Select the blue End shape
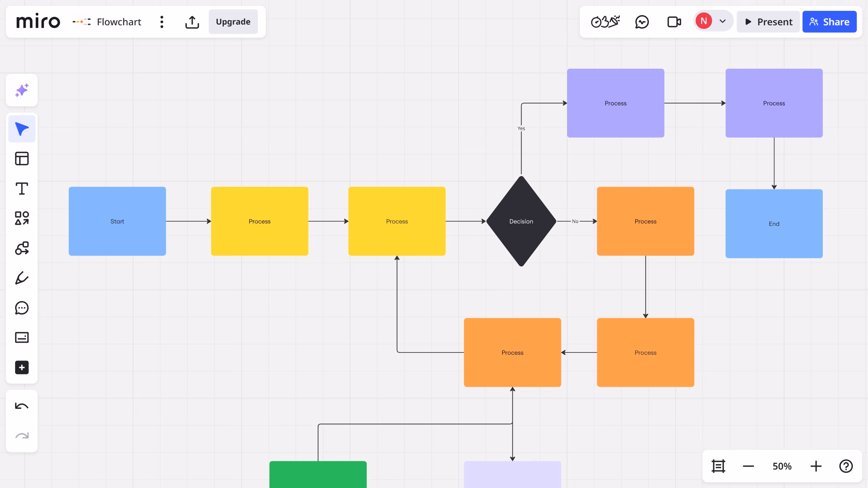868x488 pixels. pyautogui.click(x=774, y=223)
